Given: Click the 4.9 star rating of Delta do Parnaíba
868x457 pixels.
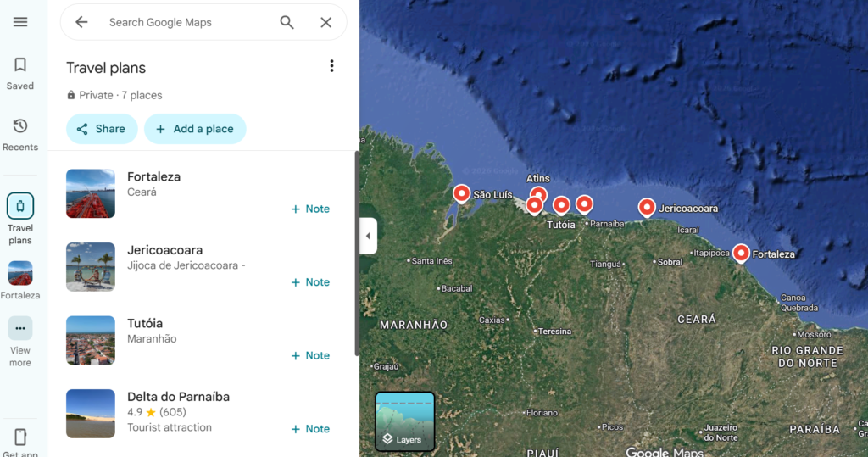Looking at the screenshot, I should pyautogui.click(x=157, y=412).
